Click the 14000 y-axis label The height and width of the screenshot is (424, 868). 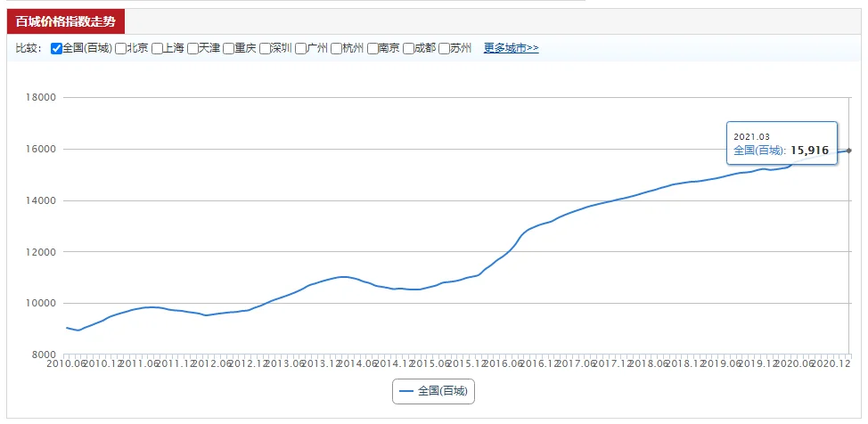42,200
